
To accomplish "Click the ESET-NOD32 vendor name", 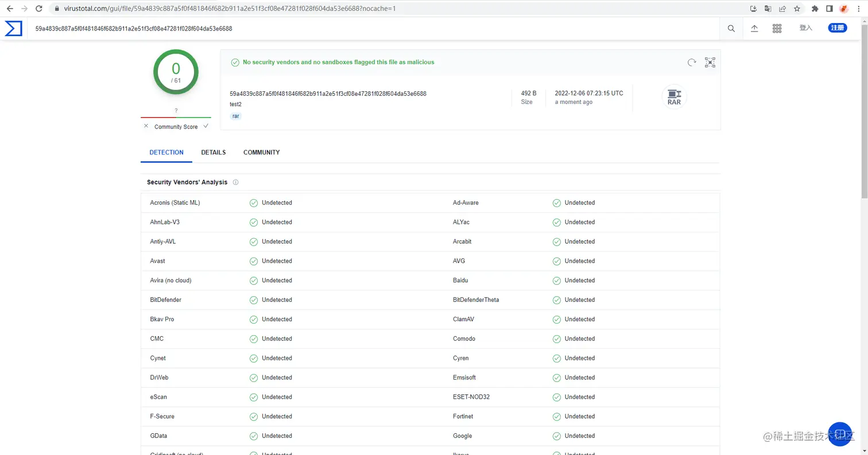I will 471,397.
